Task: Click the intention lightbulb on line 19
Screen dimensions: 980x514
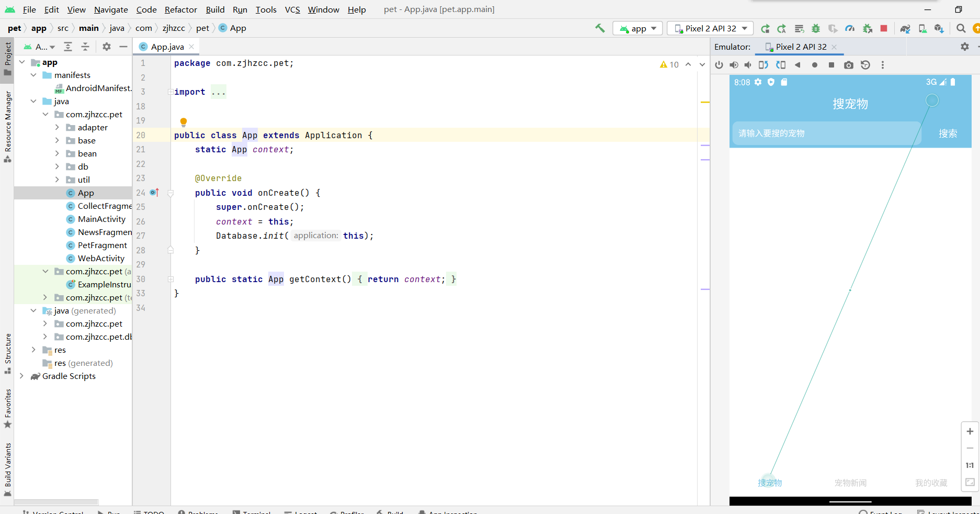Action: pos(184,122)
